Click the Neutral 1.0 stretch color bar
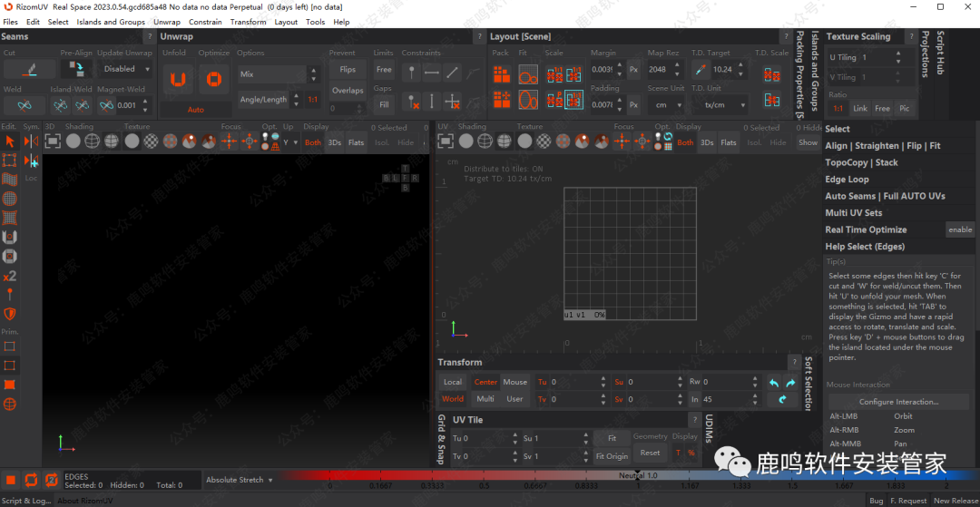The width and height of the screenshot is (980, 507). point(637,475)
